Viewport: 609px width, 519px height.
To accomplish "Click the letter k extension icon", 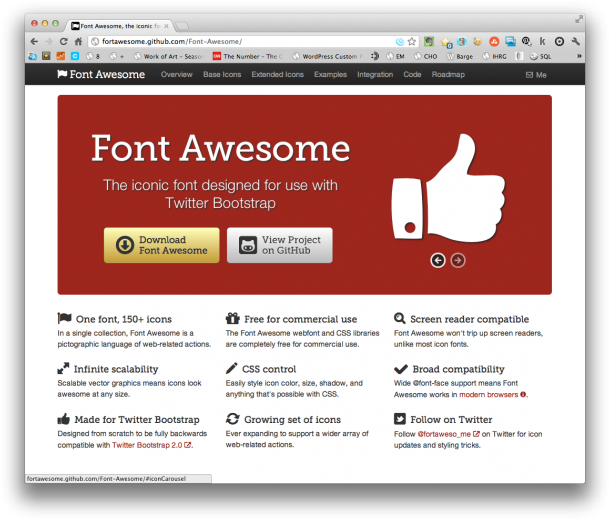I will 543,42.
